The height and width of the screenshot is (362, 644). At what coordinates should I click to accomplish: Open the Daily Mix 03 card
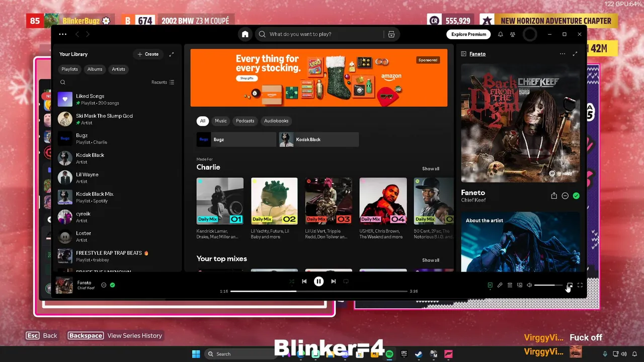tap(329, 209)
